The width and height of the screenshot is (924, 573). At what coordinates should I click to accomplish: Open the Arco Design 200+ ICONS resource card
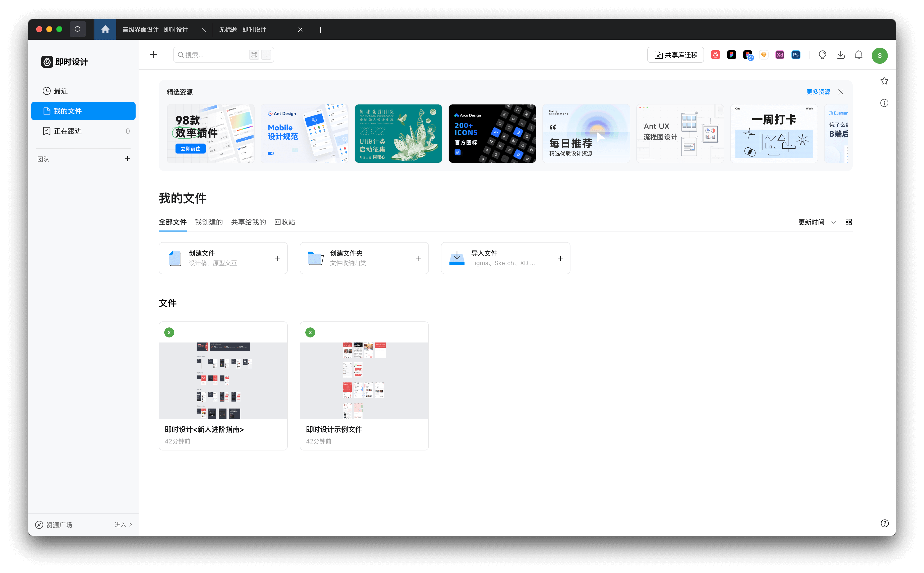pos(492,133)
